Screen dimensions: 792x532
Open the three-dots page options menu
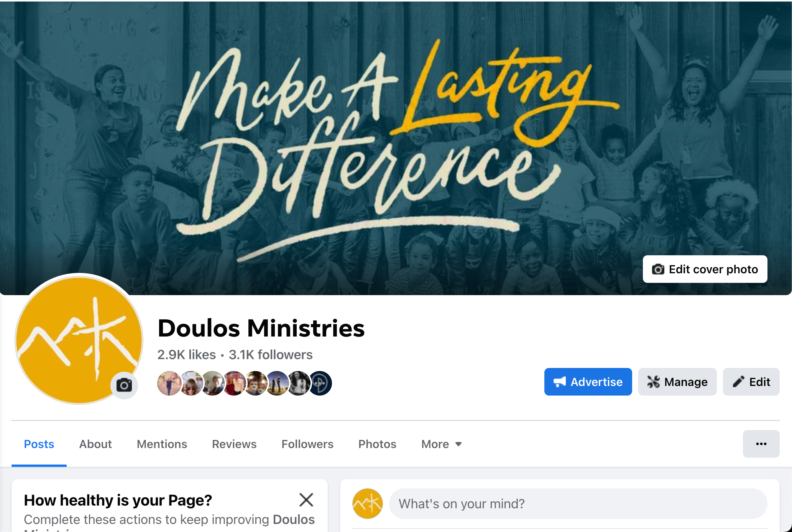pyautogui.click(x=761, y=444)
